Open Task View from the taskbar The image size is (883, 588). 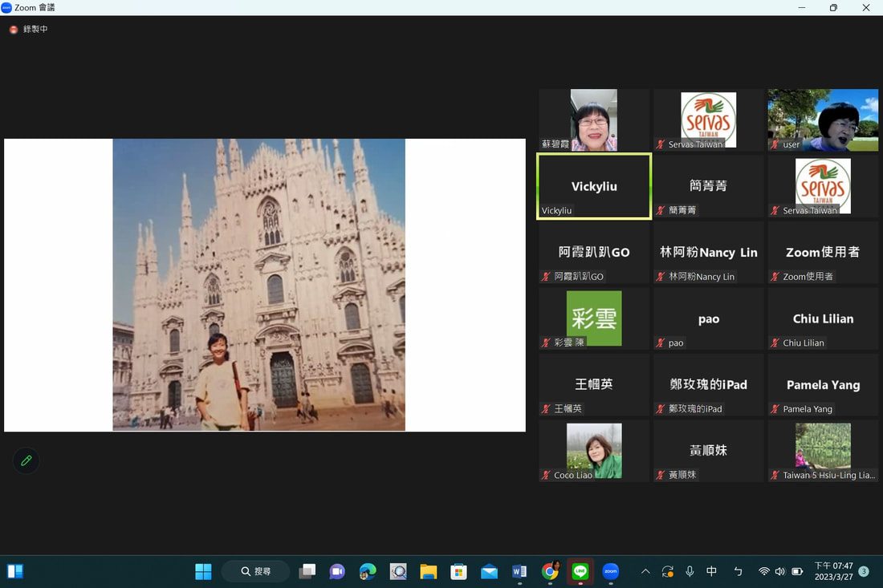[307, 572]
